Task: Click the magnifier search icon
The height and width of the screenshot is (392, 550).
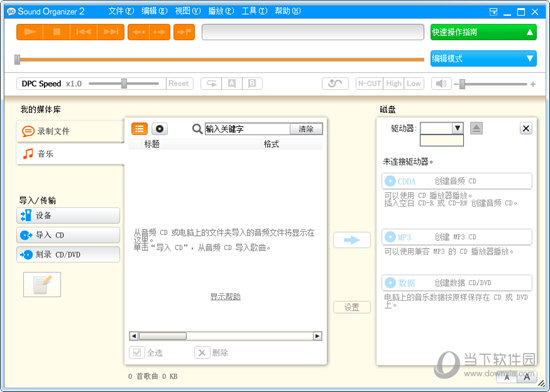Action: pyautogui.click(x=197, y=129)
